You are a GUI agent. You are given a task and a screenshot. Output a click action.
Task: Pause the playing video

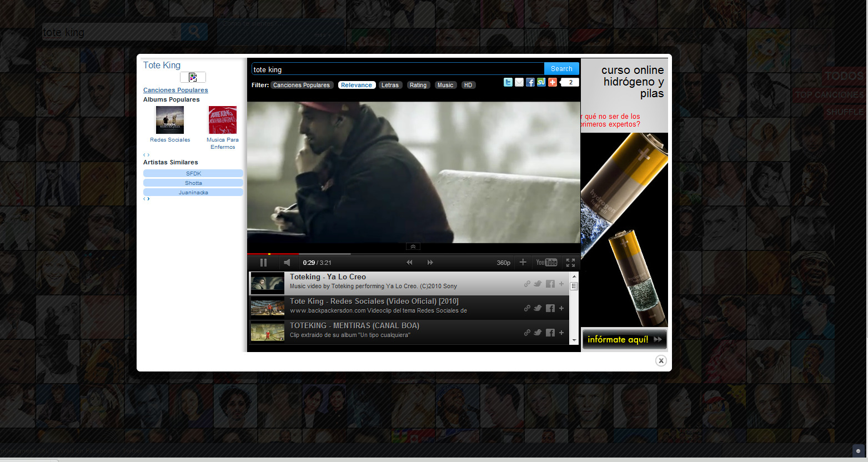(263, 263)
